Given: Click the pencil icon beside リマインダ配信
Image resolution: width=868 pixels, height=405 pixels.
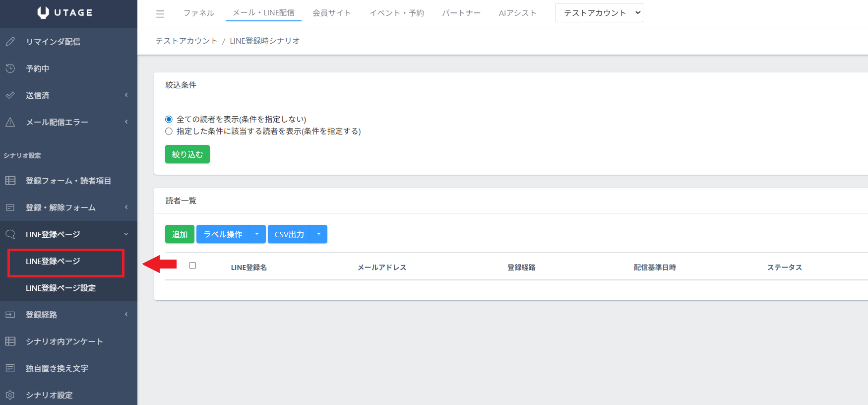Looking at the screenshot, I should tap(10, 42).
